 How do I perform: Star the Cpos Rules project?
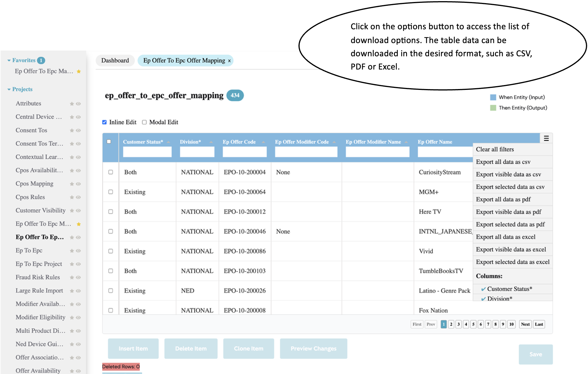(72, 197)
